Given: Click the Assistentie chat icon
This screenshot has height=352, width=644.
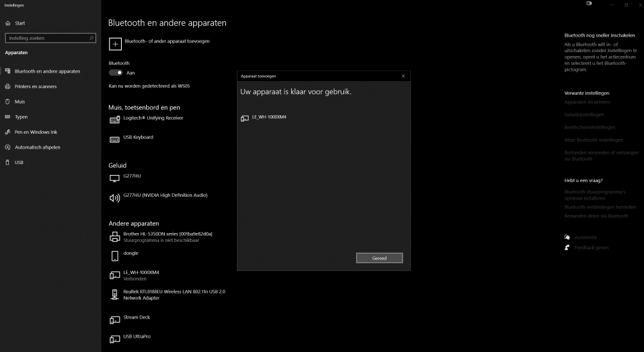Looking at the screenshot, I should tap(567, 237).
